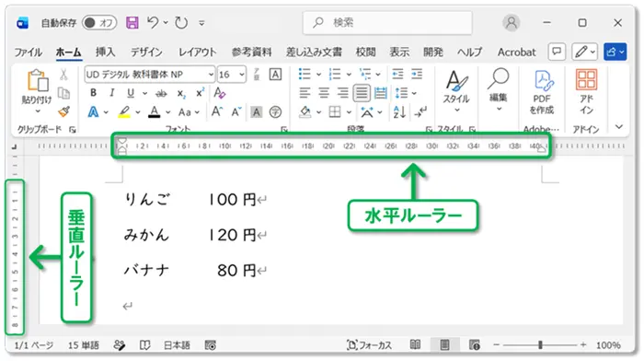
Task: Align text left
Action: point(305,93)
